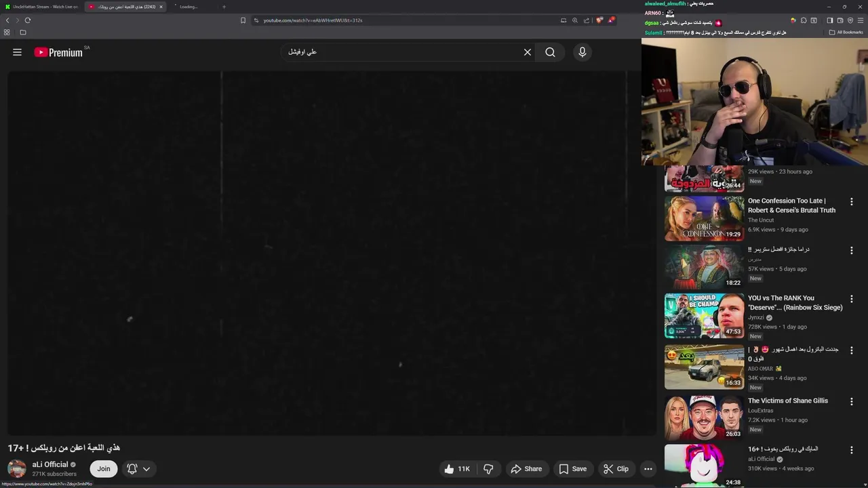Open the apps grid in bookmarks bar

pyautogui.click(x=7, y=33)
